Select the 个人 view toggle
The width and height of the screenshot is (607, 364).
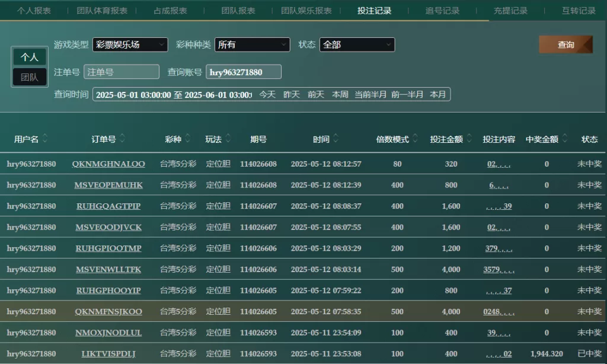point(30,57)
